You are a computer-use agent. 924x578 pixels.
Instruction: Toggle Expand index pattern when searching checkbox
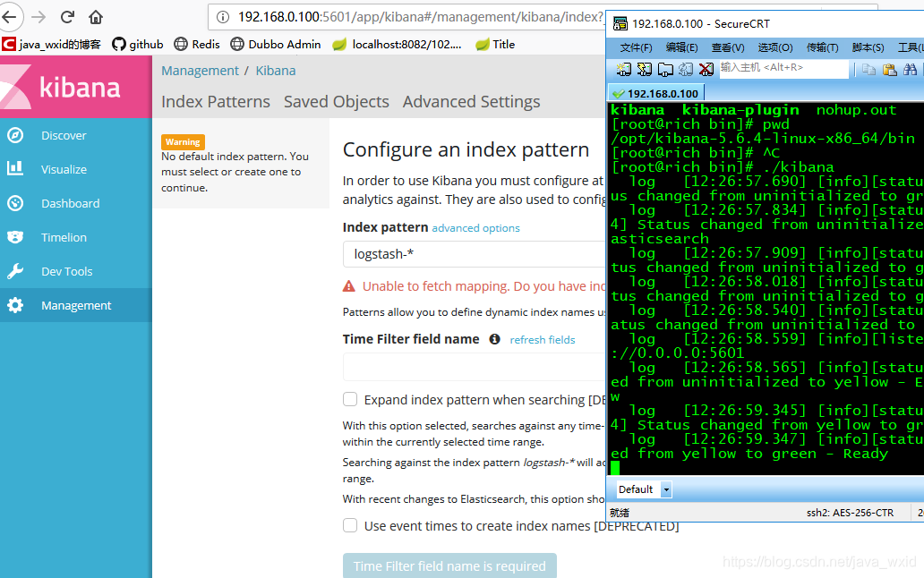pyautogui.click(x=350, y=400)
